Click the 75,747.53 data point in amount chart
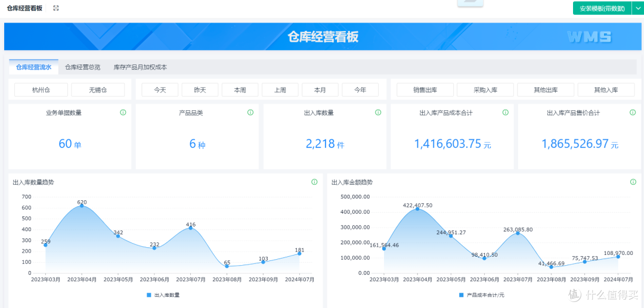 pyautogui.click(x=585, y=262)
